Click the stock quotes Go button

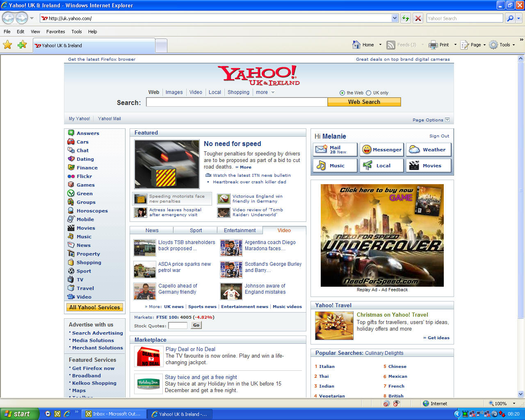(196, 325)
